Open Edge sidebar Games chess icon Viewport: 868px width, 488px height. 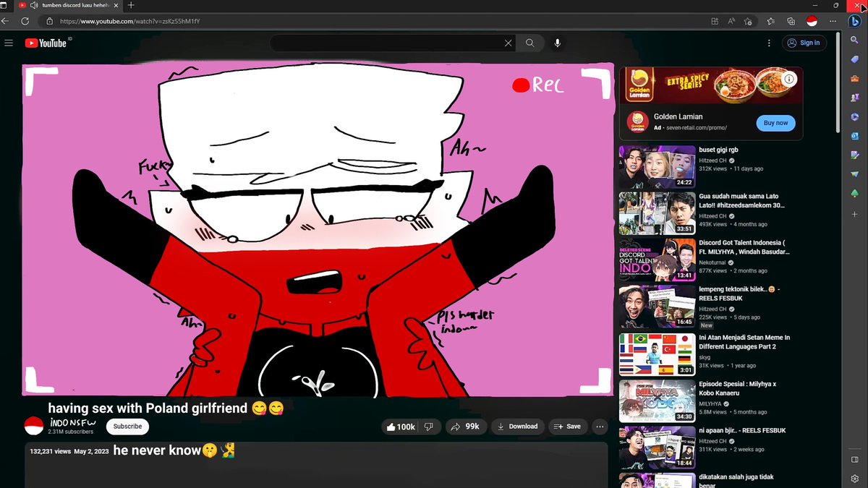point(854,97)
